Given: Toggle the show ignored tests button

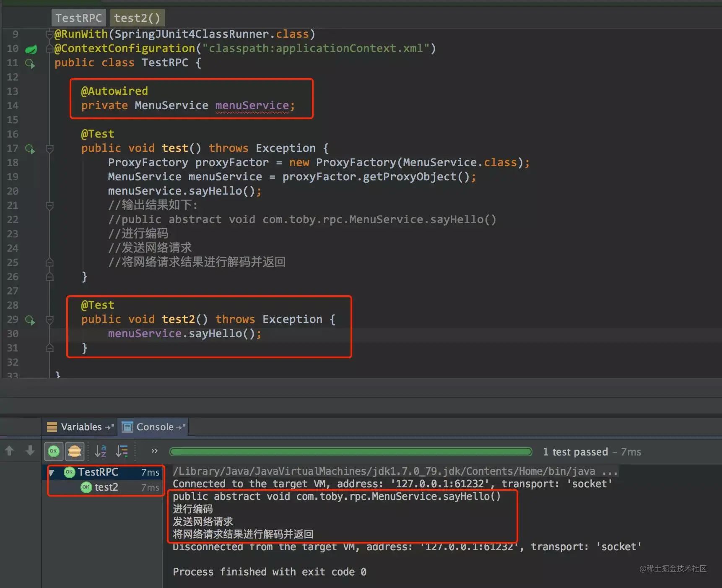Looking at the screenshot, I should point(75,451).
